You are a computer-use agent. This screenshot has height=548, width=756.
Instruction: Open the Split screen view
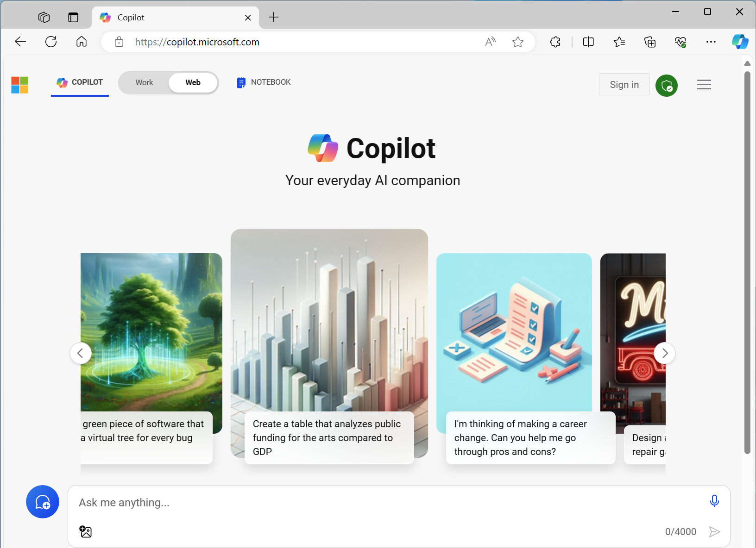click(x=588, y=42)
